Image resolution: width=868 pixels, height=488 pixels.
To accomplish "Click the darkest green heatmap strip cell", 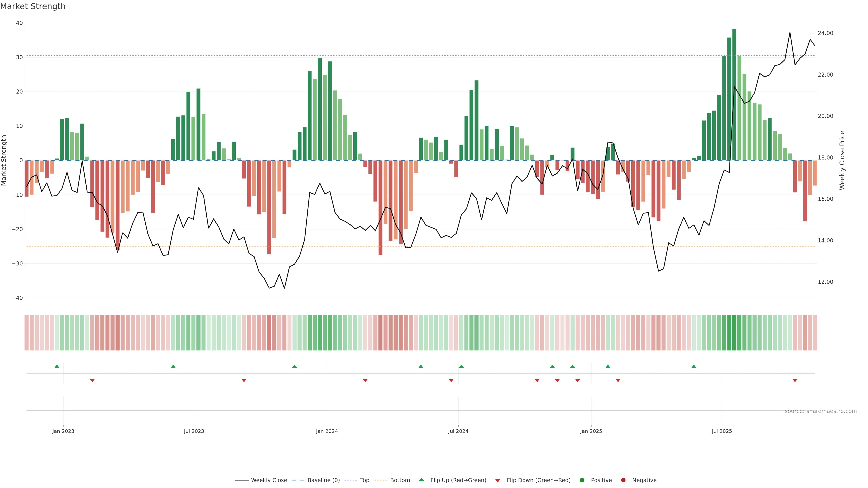I will (x=734, y=333).
